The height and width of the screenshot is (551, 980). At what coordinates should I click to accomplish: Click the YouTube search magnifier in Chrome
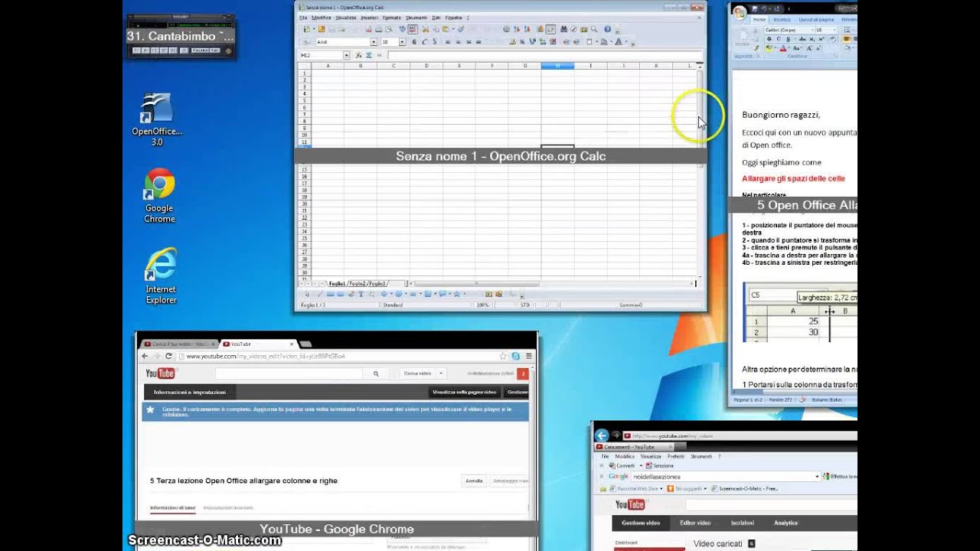[376, 373]
